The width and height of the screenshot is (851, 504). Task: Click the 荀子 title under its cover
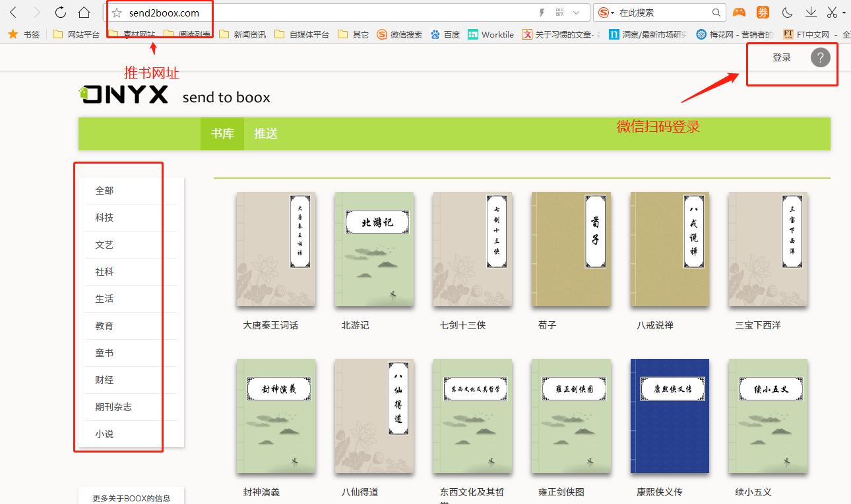tap(548, 325)
